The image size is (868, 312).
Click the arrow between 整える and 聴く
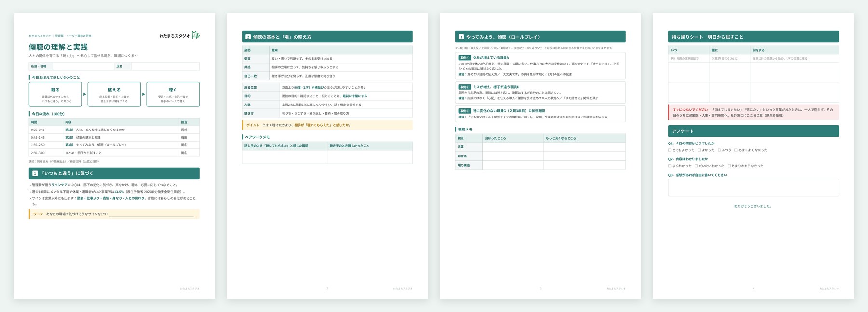pyautogui.click(x=144, y=94)
